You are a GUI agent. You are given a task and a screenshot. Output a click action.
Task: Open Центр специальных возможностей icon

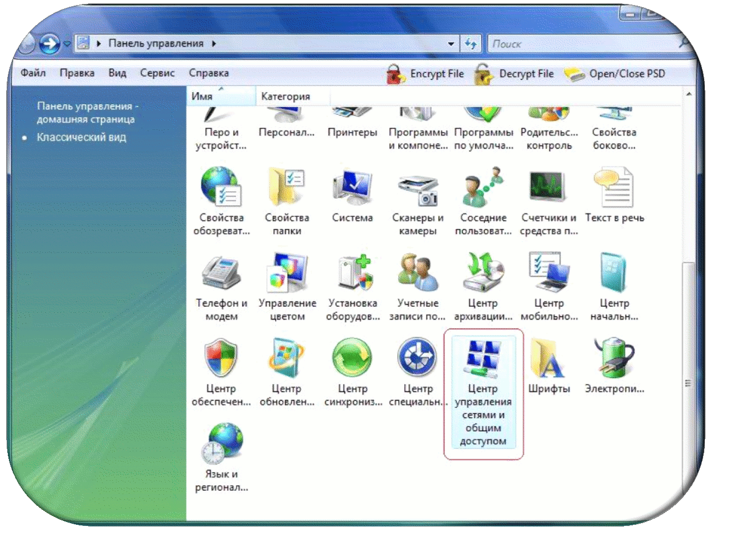pos(418,358)
